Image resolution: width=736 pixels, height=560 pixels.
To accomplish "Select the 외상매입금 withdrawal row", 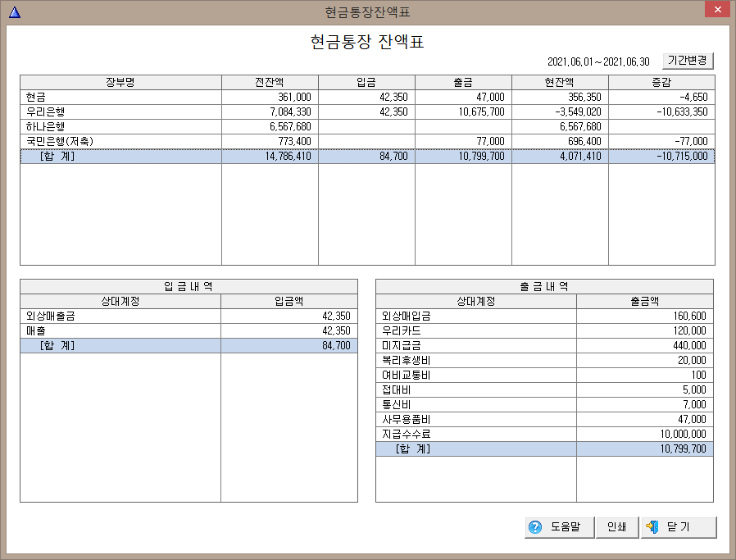I will 544,316.
